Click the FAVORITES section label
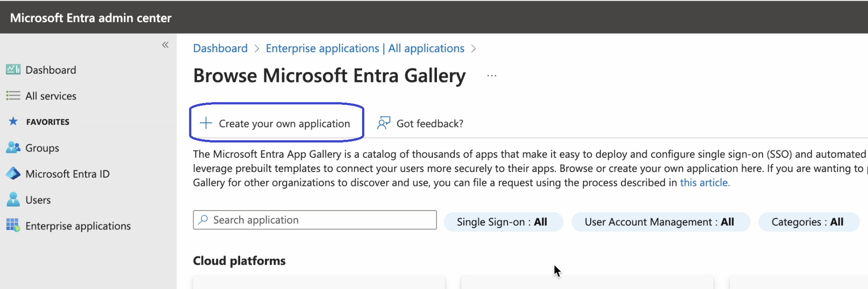Image resolution: width=868 pixels, height=289 pixels. [48, 122]
